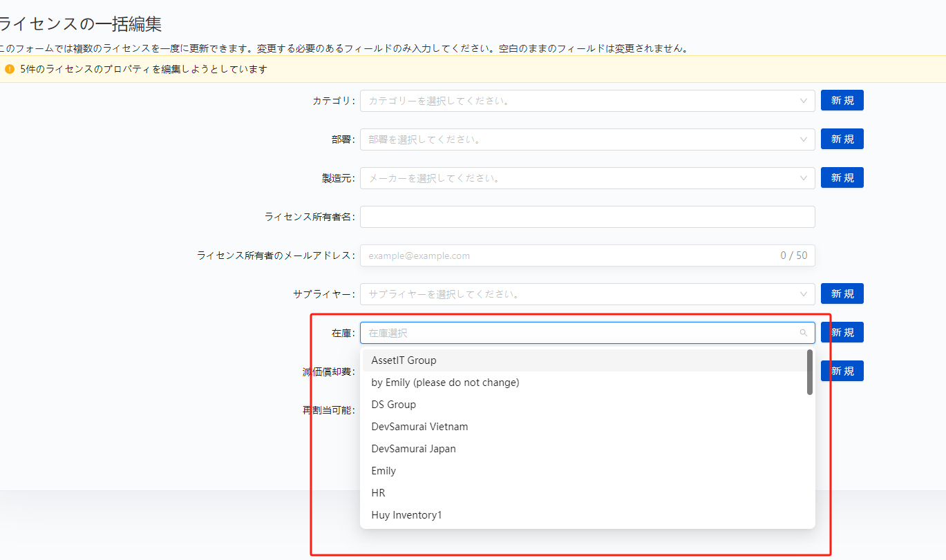Open the 部署 selection dropdown

[587, 139]
